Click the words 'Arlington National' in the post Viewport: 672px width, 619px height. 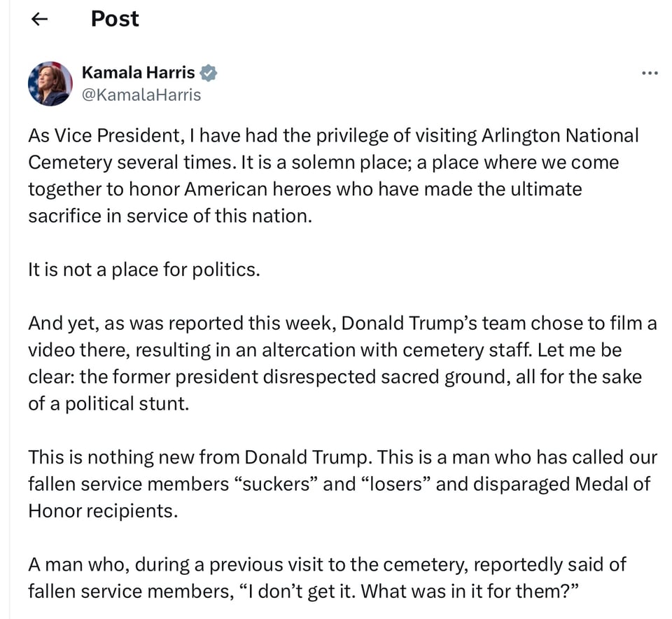560,135
